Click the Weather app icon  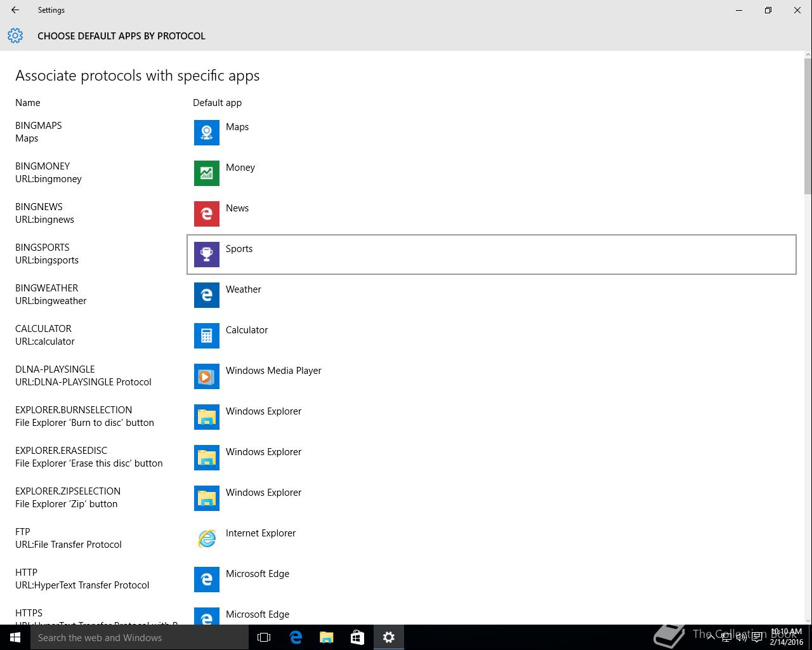coord(207,295)
